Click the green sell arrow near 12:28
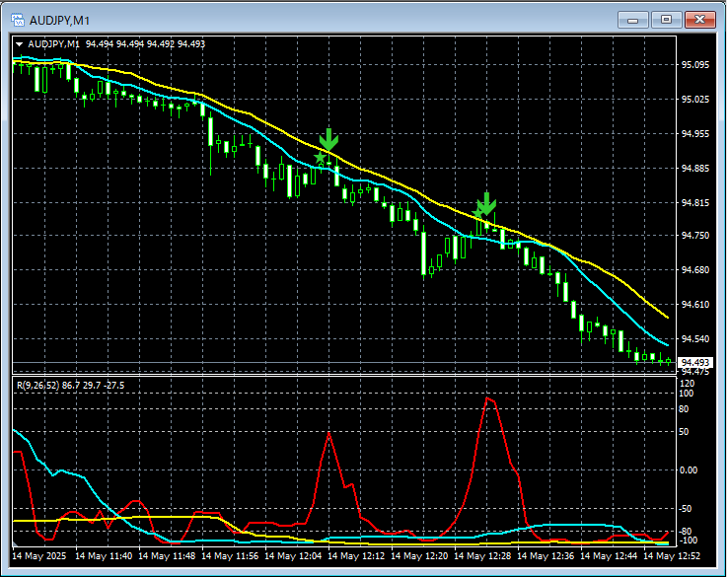 click(486, 203)
